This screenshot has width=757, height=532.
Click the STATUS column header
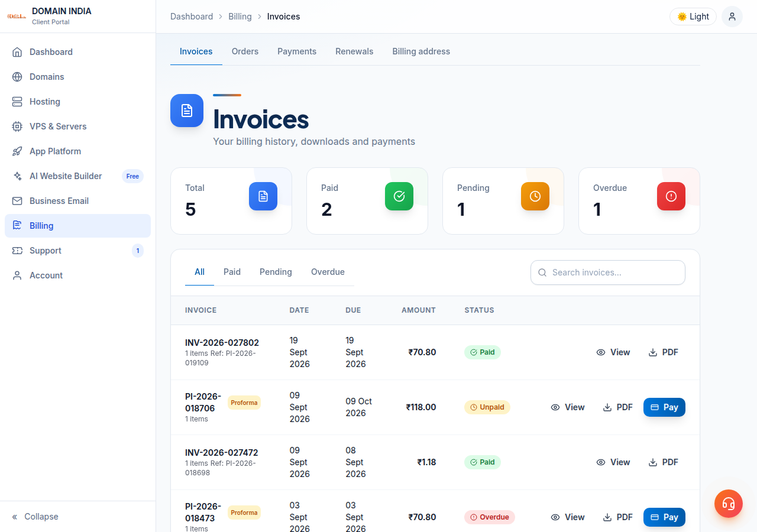479,310
